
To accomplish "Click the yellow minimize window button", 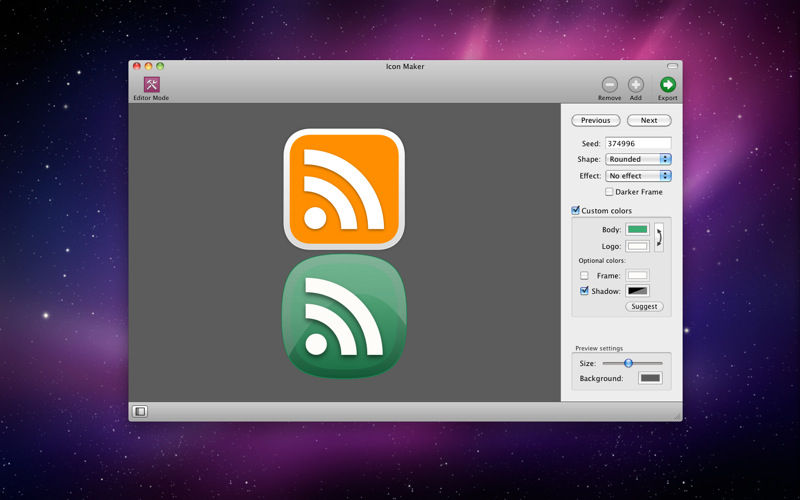I will coord(148,66).
